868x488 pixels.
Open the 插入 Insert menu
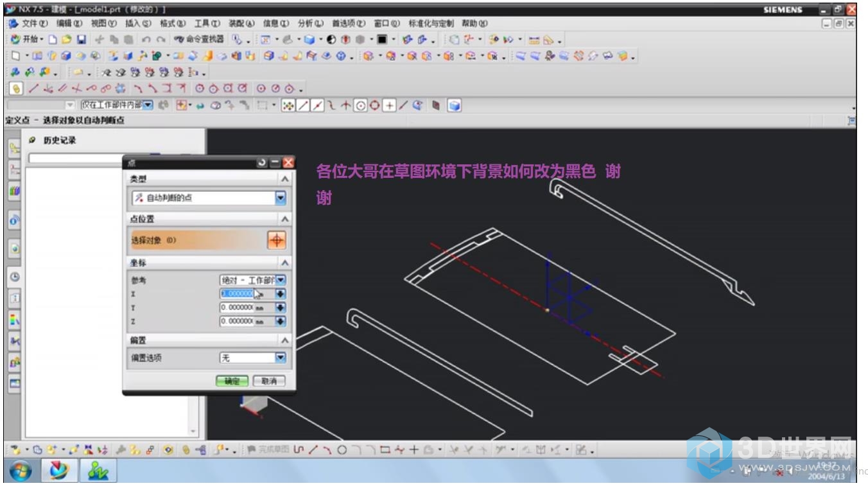coord(139,23)
